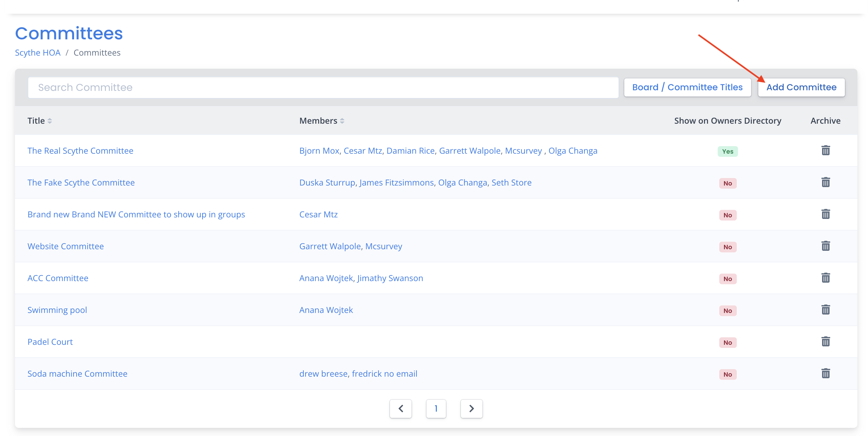
Task: Open Board / Committee Titles
Action: 687,87
